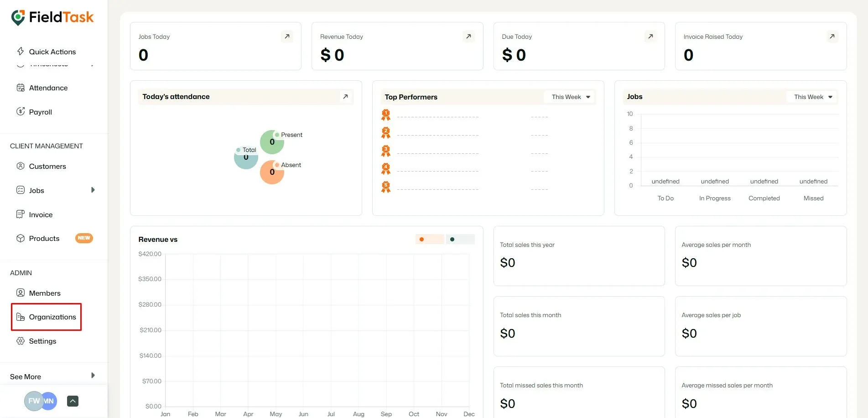Click In Progress label in Jobs chart
868x418 pixels.
[x=715, y=198]
